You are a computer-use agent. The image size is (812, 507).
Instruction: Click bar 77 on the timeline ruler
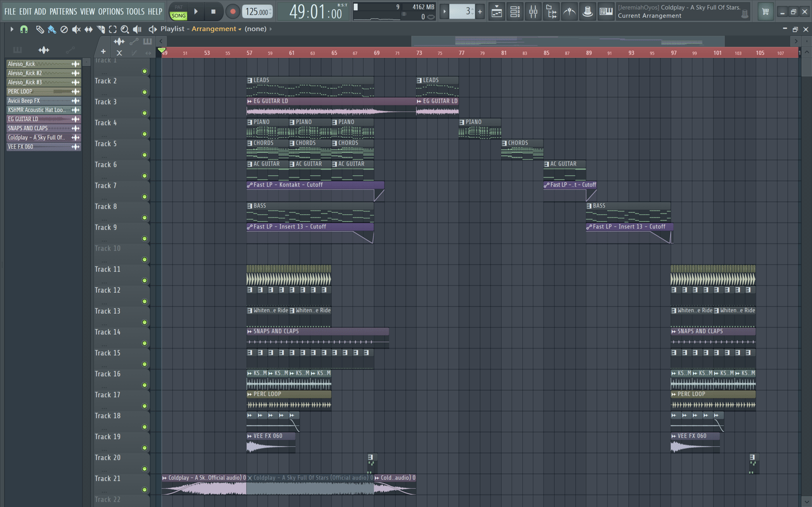(x=462, y=52)
